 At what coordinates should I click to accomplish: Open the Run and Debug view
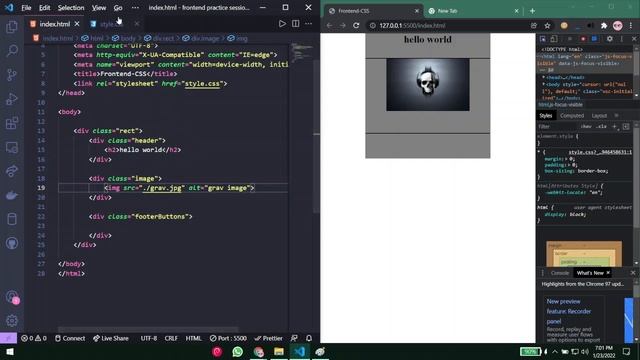[12, 99]
